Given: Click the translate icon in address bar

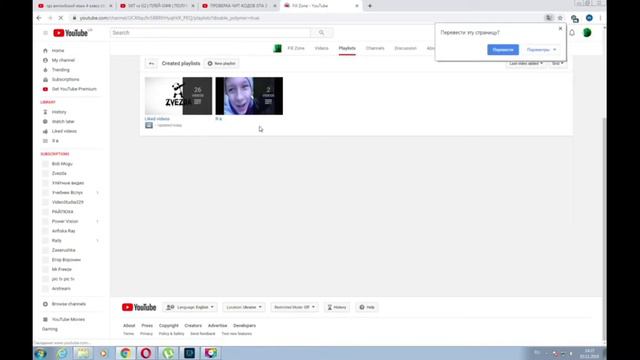Looking at the screenshot, I should click(x=549, y=18).
